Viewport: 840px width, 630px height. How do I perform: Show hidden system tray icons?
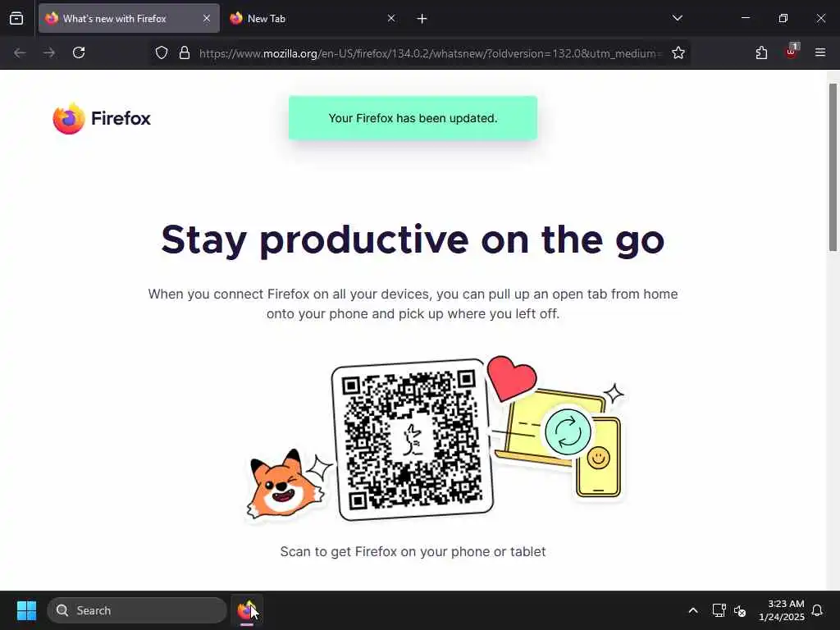click(x=692, y=610)
